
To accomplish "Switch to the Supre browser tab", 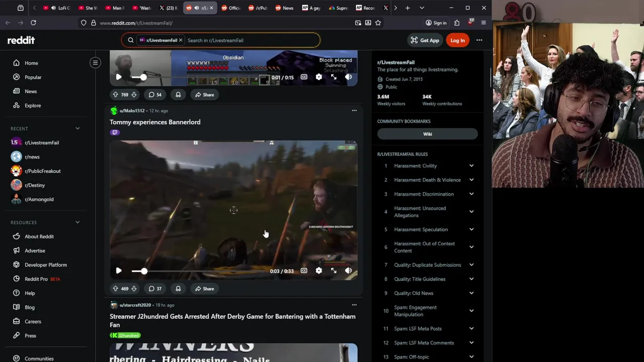I will pyautogui.click(x=339, y=8).
